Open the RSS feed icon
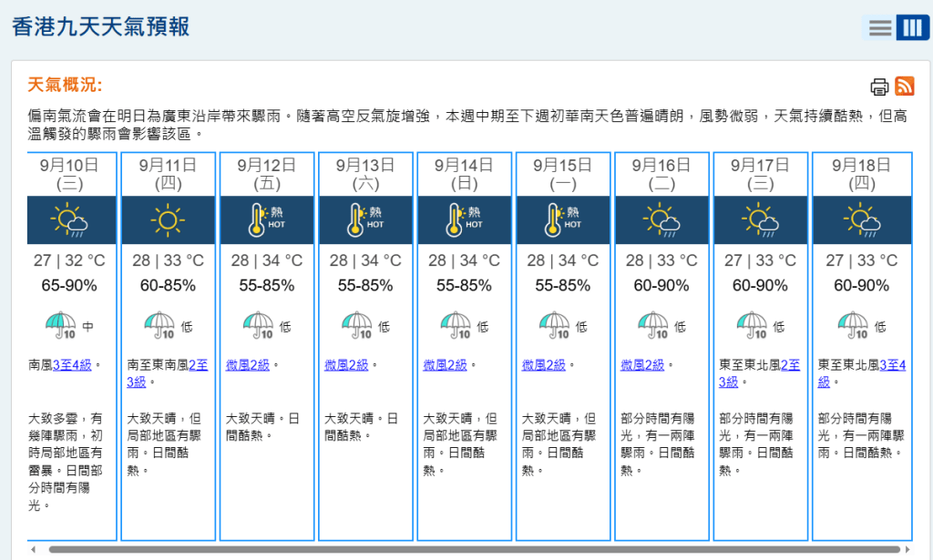Image resolution: width=933 pixels, height=560 pixels. [905, 87]
